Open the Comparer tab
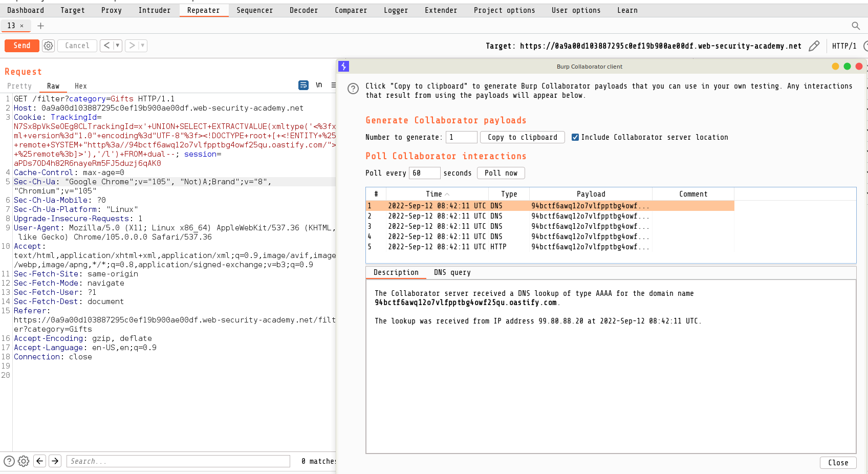 pyautogui.click(x=351, y=10)
